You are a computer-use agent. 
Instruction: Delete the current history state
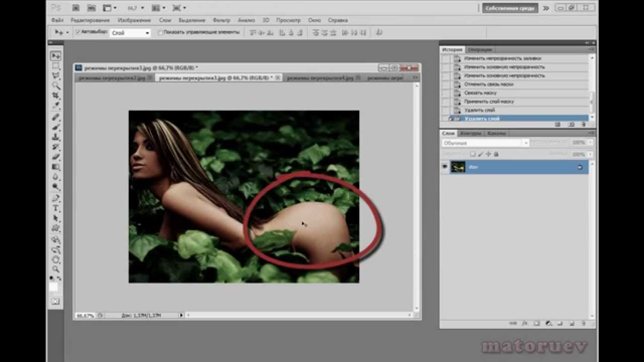click(584, 124)
